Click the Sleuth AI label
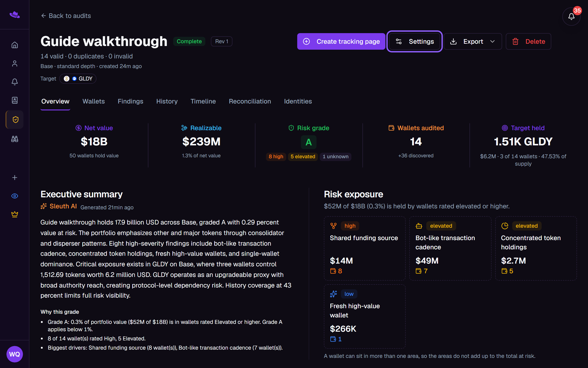588x368 pixels. pyautogui.click(x=63, y=206)
